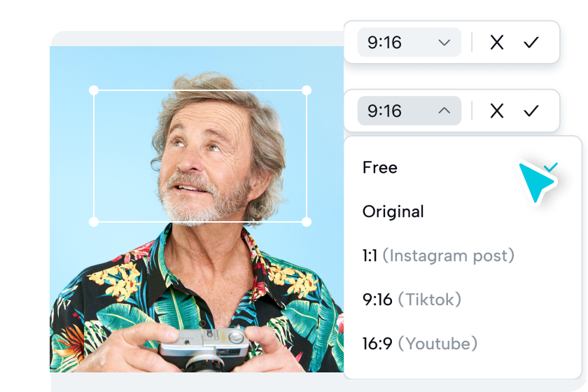588x392 pixels.
Task: Click bottom-right crop handle on photo
Action: click(307, 222)
